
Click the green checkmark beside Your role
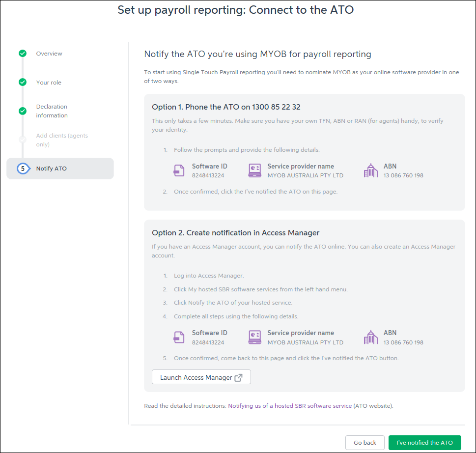pos(23,83)
